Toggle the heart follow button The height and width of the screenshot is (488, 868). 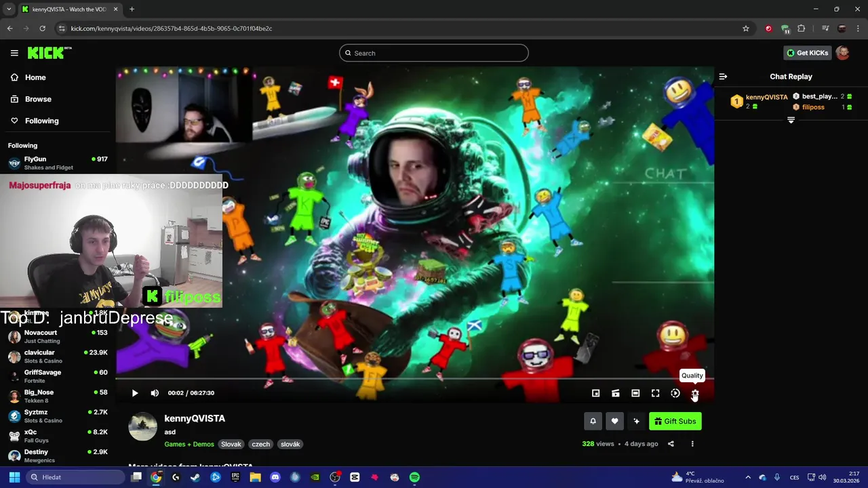(614, 421)
